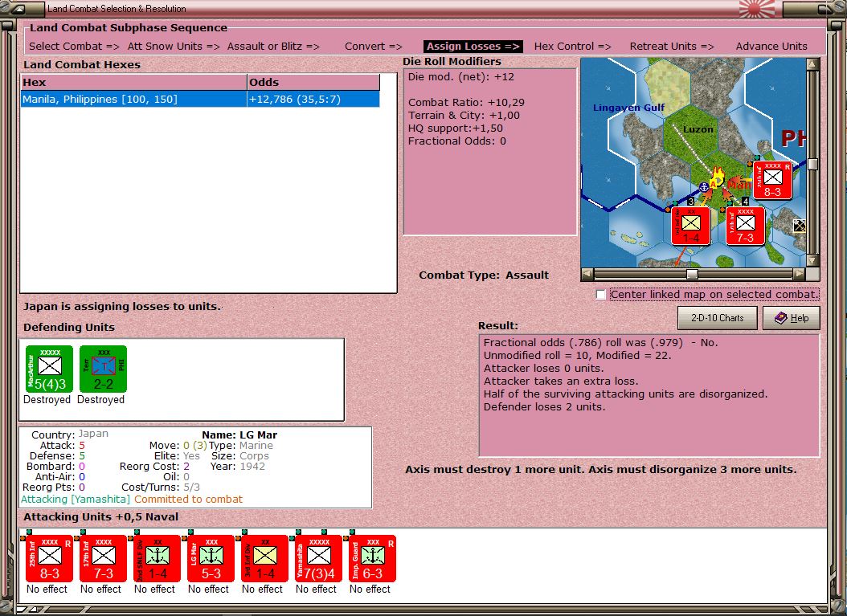Click the Hex Control subphase step
Screen dimensions: 847x616
click(x=572, y=47)
